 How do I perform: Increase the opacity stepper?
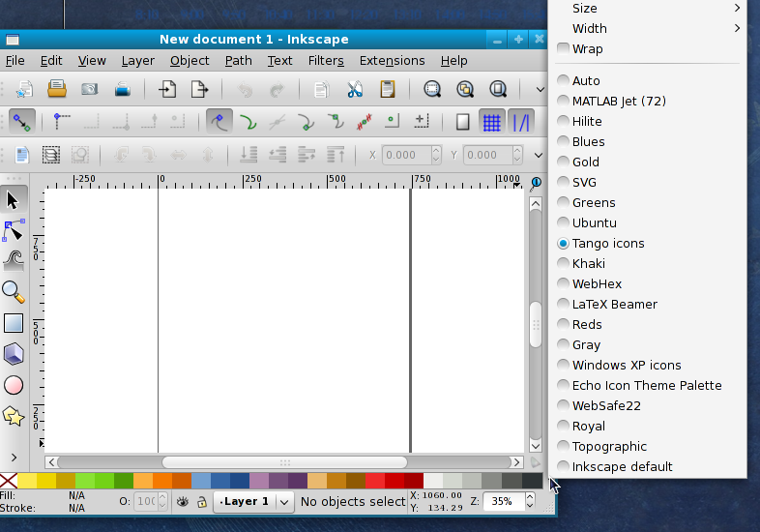tap(162, 496)
